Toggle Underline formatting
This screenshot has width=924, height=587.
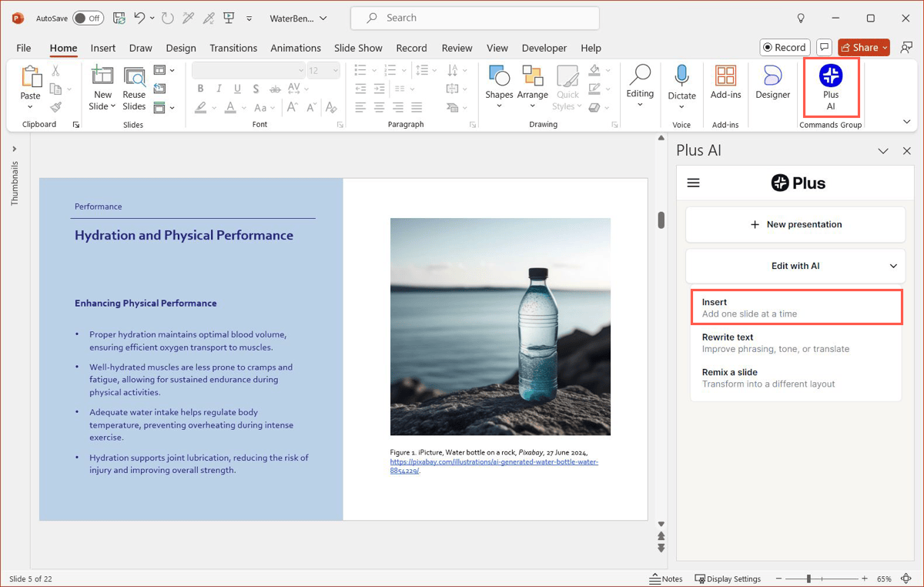point(237,89)
